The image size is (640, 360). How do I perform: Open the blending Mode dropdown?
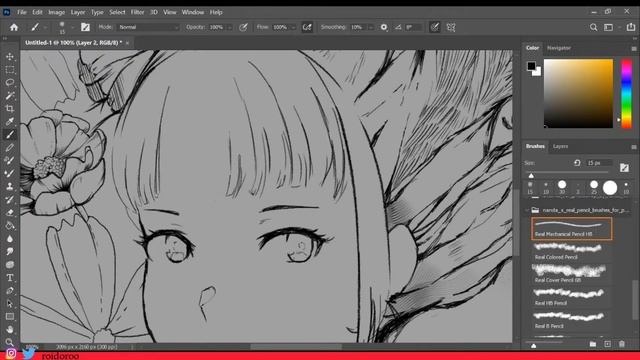[149, 27]
